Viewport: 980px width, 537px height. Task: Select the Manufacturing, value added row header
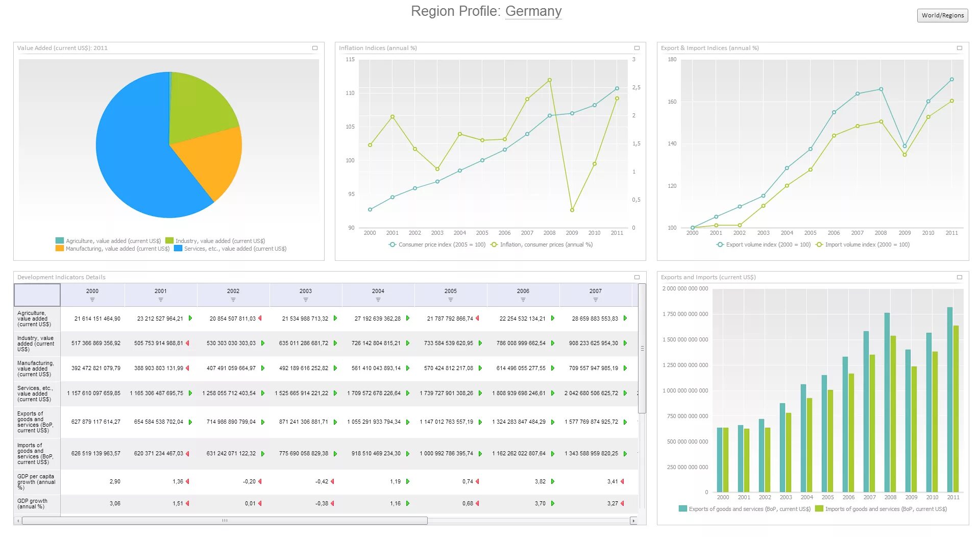[x=37, y=369]
